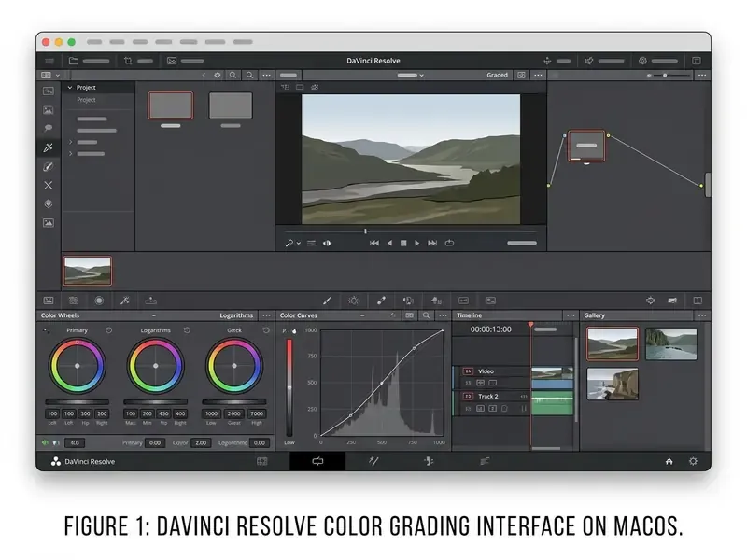Play the clip in the viewer
Image resolution: width=747 pixels, height=560 pixels.
pyautogui.click(x=416, y=243)
